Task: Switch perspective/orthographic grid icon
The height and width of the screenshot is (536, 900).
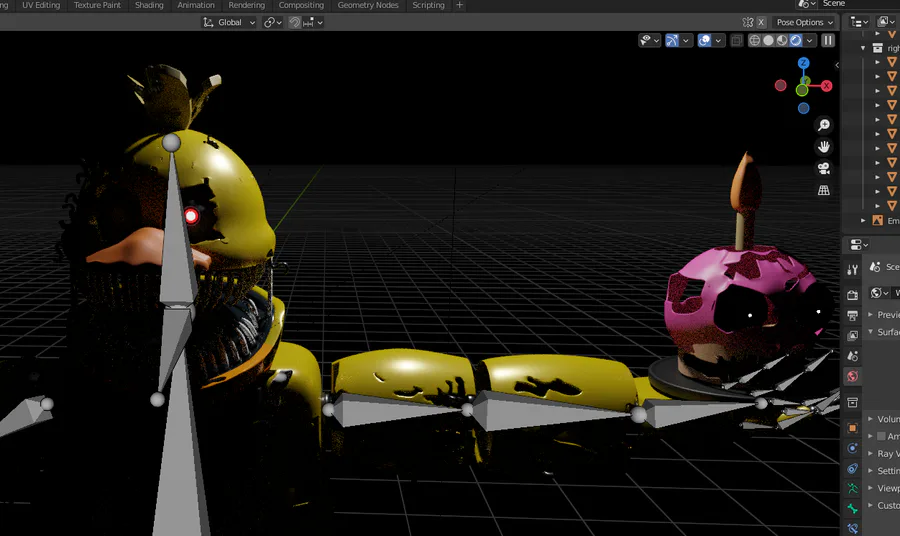Action: click(824, 190)
